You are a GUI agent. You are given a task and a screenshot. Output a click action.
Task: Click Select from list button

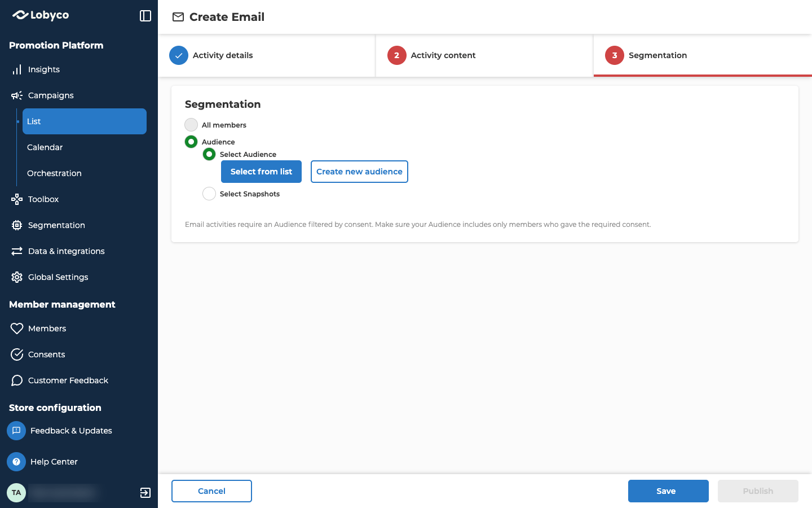[261, 172]
